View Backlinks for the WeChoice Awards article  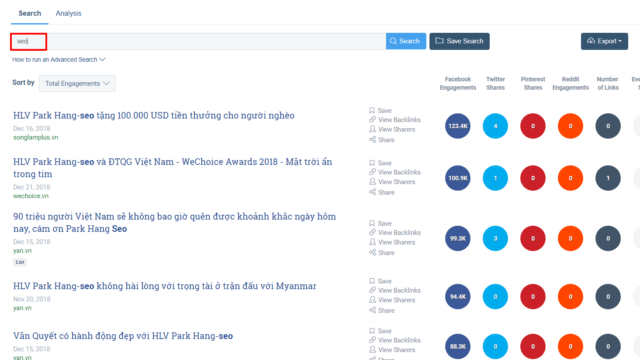[x=395, y=172]
